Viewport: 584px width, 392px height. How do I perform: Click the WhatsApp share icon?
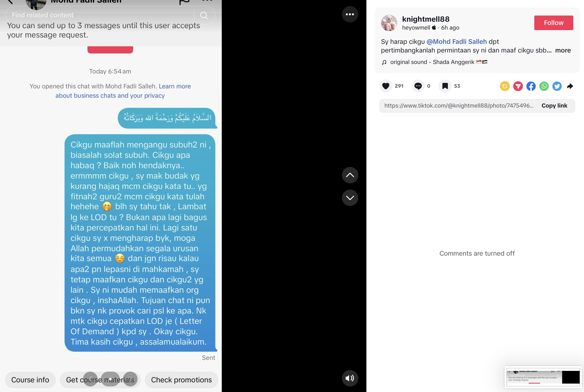544,86
